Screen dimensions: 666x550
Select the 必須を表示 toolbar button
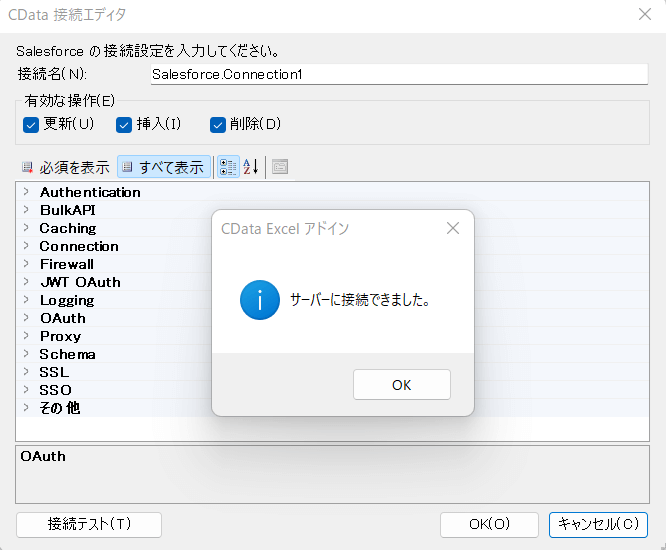coord(66,167)
